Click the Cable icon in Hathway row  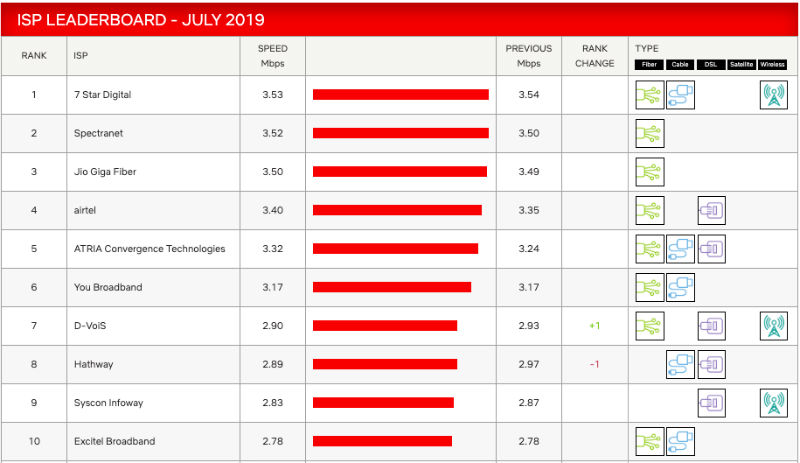coord(680,364)
